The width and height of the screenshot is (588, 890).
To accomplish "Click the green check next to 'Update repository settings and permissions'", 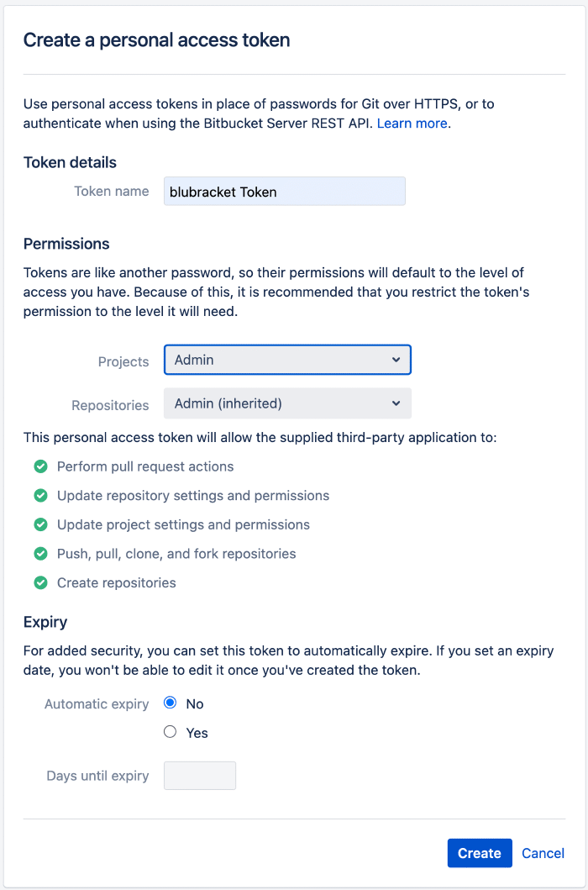I will [40, 495].
